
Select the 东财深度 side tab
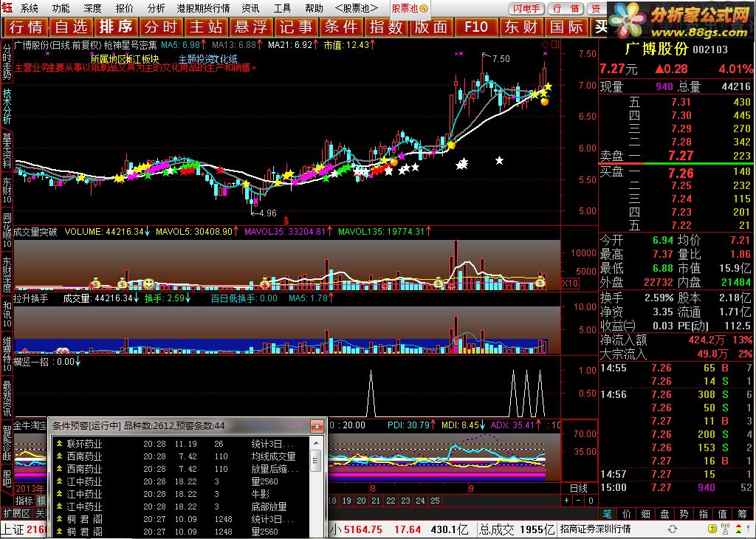(x=7, y=275)
